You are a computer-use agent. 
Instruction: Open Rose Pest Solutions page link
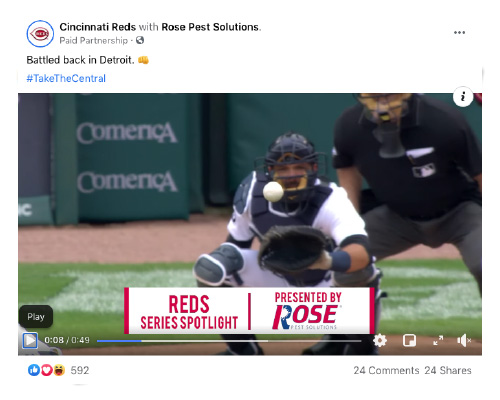coord(210,27)
